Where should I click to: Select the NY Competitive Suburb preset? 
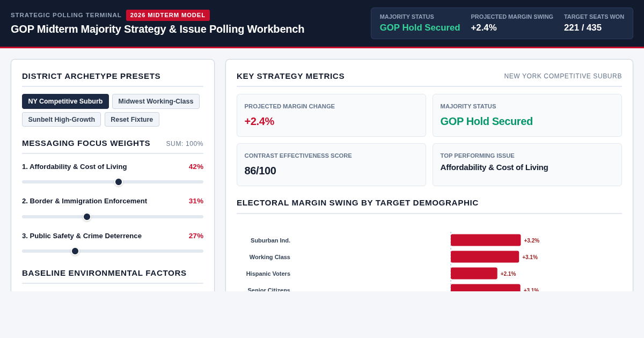pyautogui.click(x=65, y=101)
